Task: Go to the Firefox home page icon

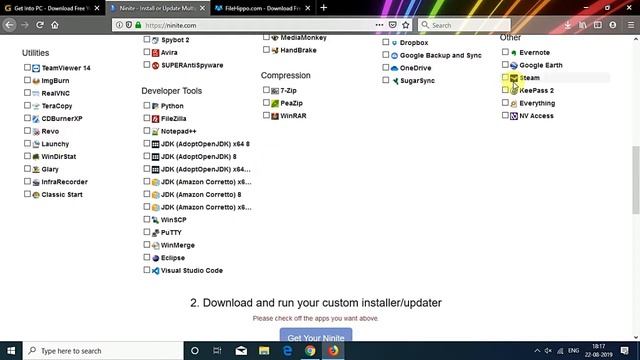Action: [55, 25]
